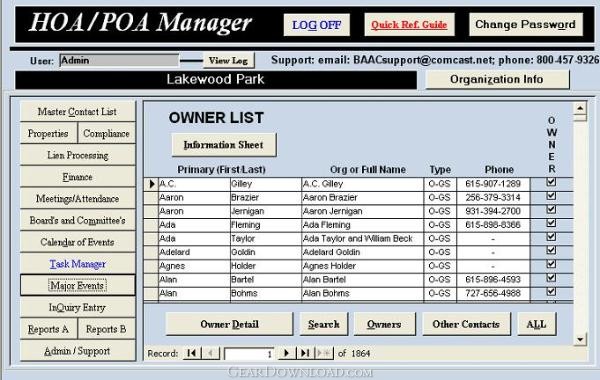Select phone cell 615-907-1289
This screenshot has height=380, width=600.
coord(493,184)
